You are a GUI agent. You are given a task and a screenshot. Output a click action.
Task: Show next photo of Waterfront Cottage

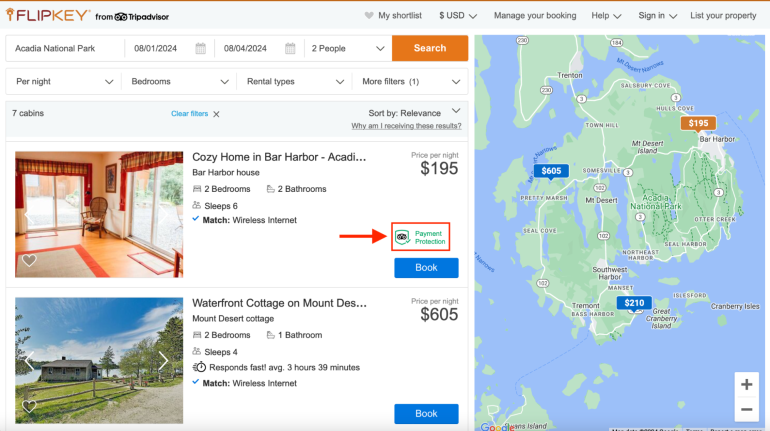pyautogui.click(x=164, y=360)
